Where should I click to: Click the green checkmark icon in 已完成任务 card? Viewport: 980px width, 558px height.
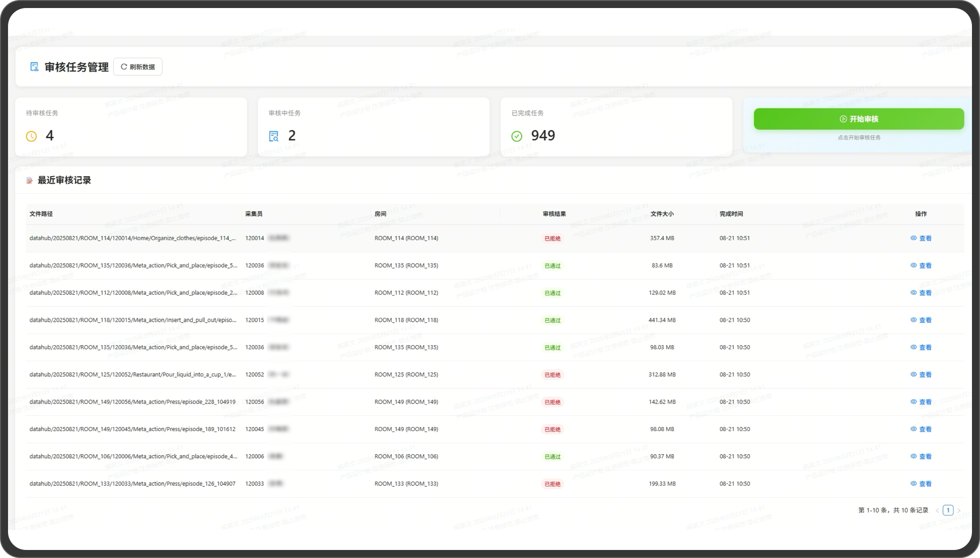517,136
